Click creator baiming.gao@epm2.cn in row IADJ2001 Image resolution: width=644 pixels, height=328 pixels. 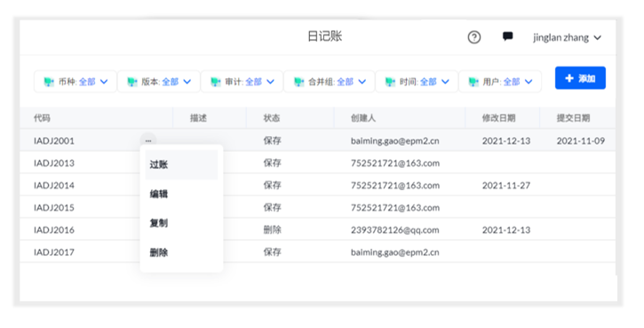click(x=395, y=141)
